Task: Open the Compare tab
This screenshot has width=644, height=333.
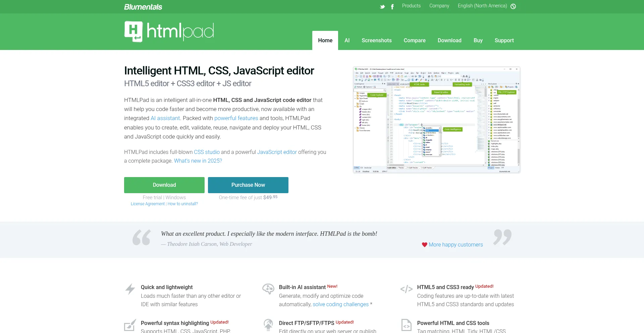Action: 415,40
